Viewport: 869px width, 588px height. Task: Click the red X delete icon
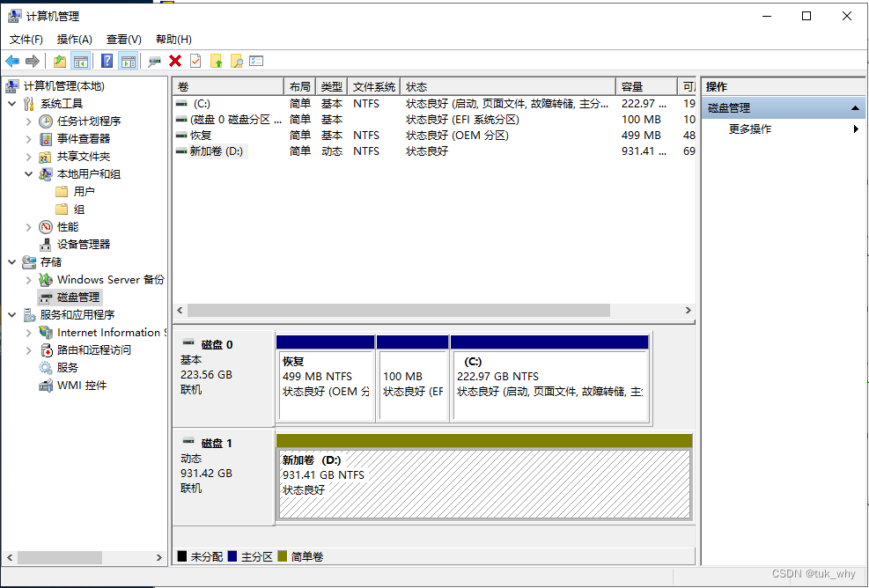(x=175, y=61)
